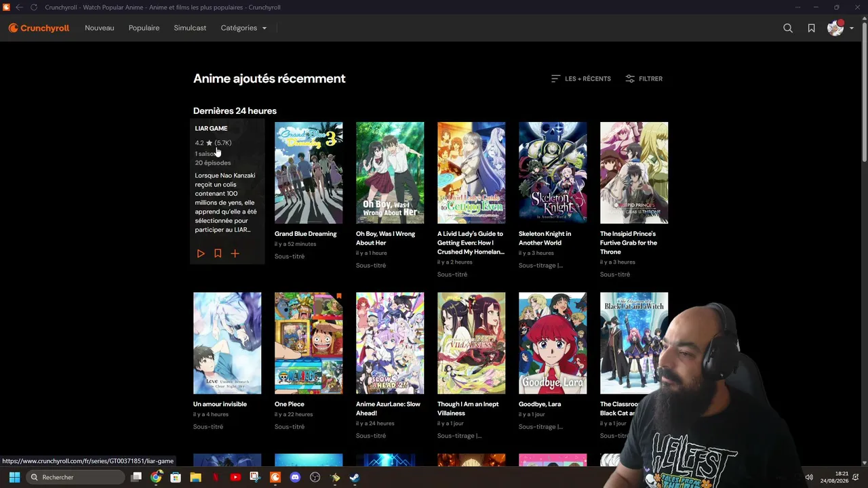Open Snipping Tool from the taskbar

pos(255,477)
